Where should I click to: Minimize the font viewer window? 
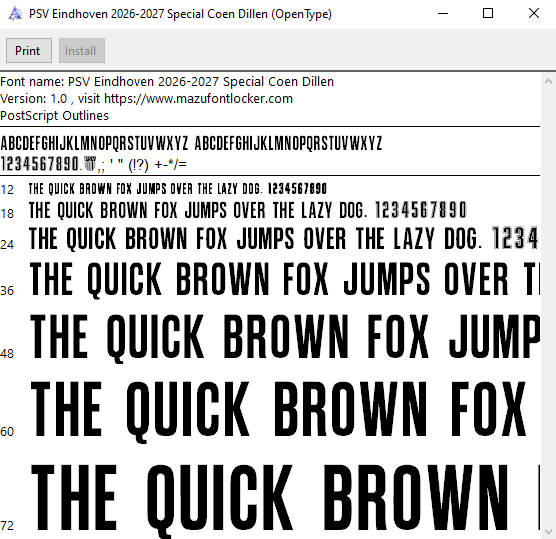pos(443,14)
